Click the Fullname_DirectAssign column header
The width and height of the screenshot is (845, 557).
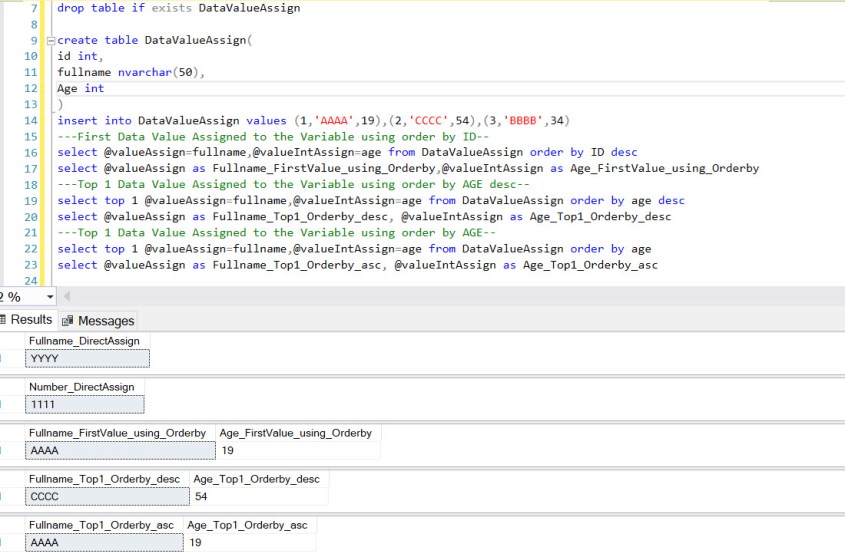[87, 341]
